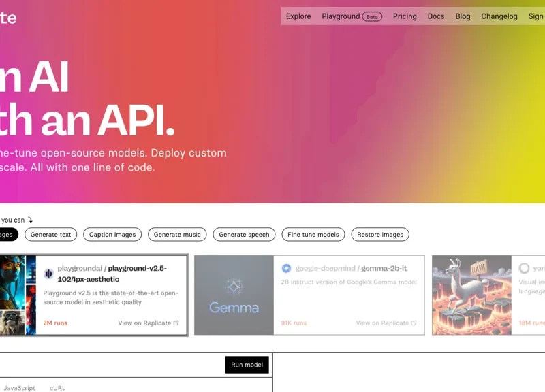Click the avatar icon on the llama card
Viewport: 545px width, 392px height.
(524, 268)
